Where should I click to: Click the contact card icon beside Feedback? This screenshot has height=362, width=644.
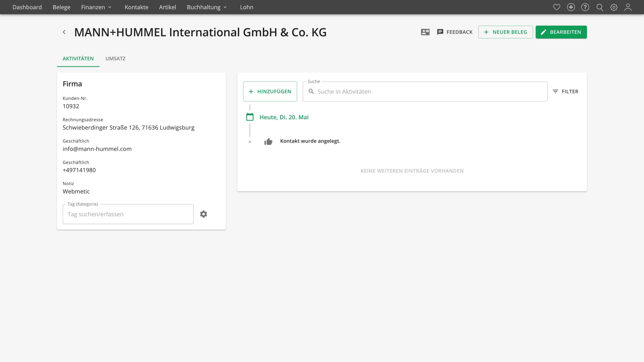pyautogui.click(x=425, y=32)
